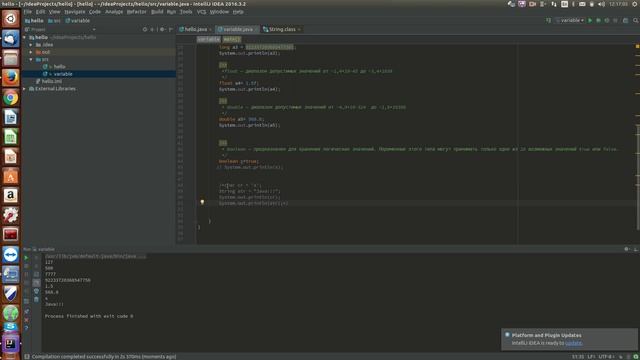Click hello in navigation bar
Screen dimensions: 640x360
pyautogui.click(x=34, y=20)
